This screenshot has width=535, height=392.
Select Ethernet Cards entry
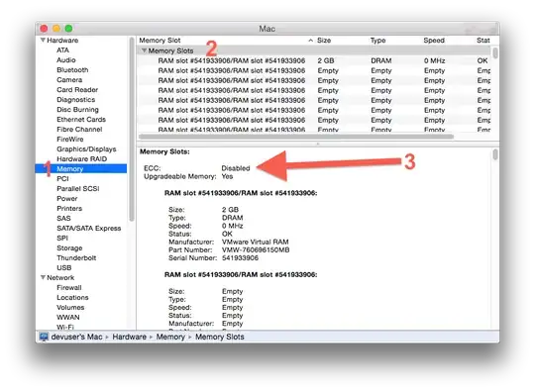click(81, 120)
